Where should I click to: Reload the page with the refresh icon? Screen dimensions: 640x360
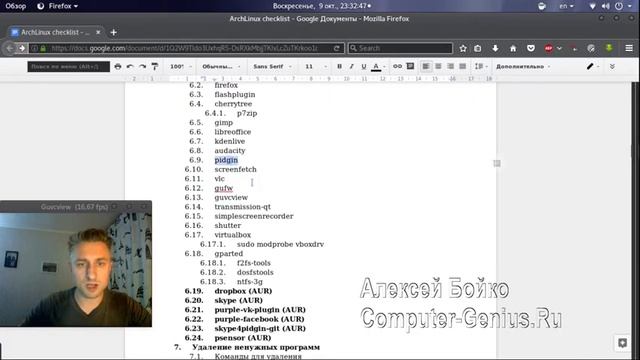pos(337,48)
